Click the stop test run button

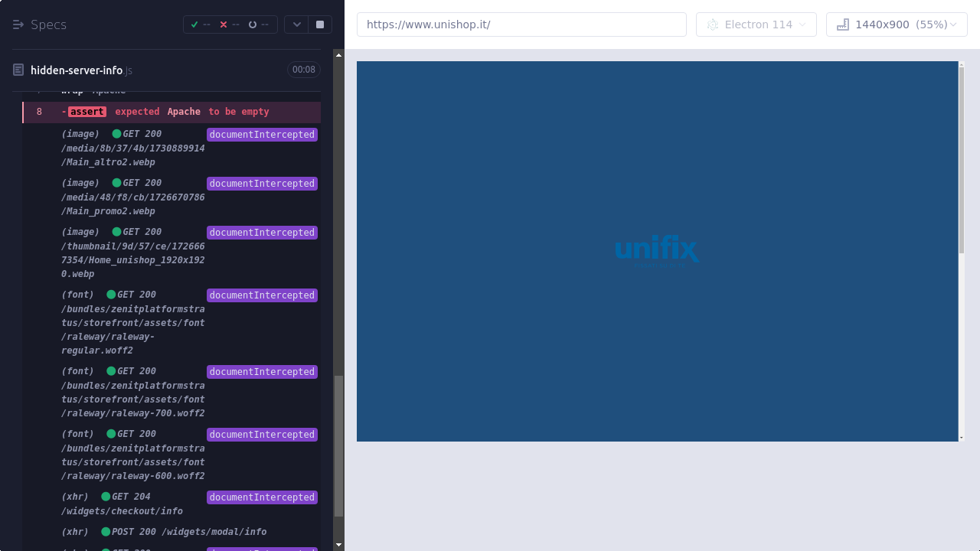[x=320, y=24]
